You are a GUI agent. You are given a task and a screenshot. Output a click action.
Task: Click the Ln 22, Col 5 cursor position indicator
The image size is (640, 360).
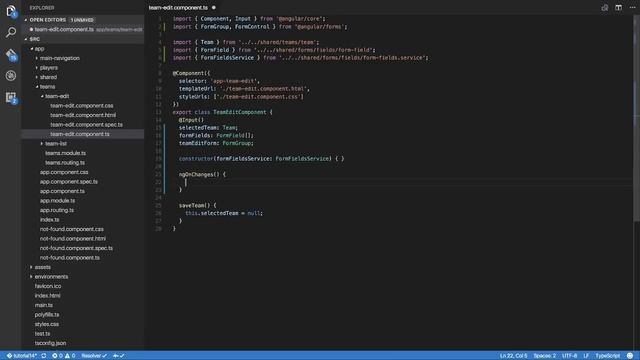[x=513, y=356]
